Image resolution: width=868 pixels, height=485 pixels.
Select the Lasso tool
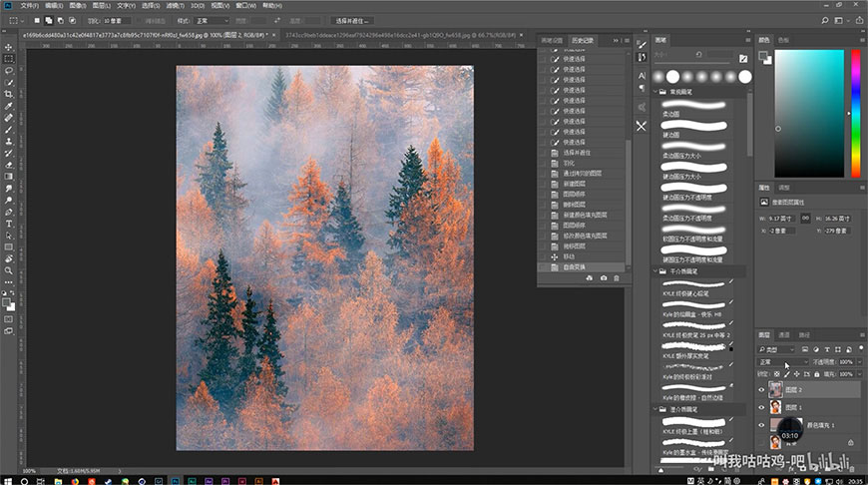(x=8, y=71)
